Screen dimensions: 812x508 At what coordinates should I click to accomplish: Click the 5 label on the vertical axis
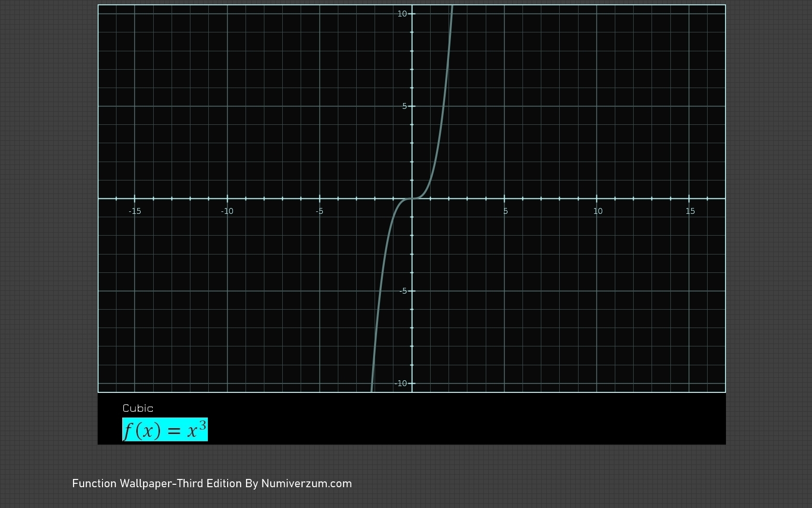(405, 106)
